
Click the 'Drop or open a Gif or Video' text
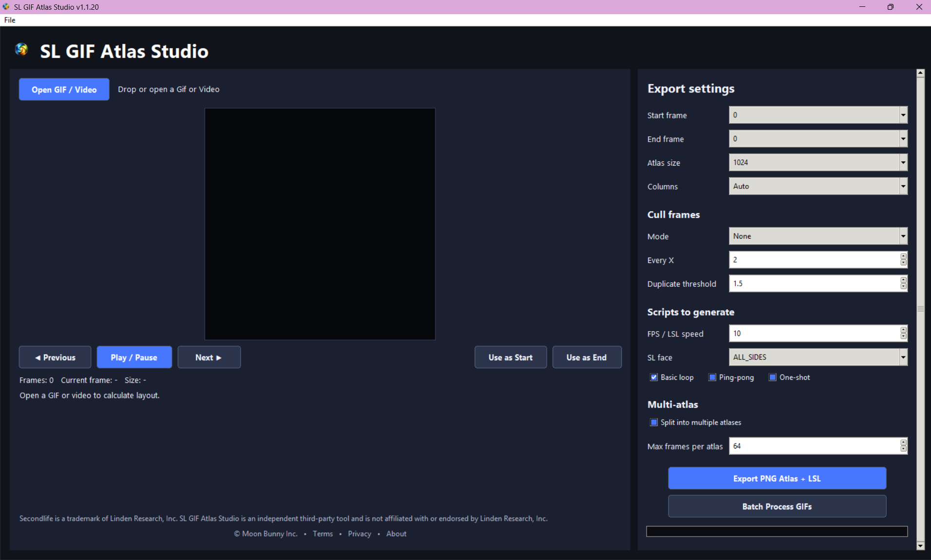168,90
